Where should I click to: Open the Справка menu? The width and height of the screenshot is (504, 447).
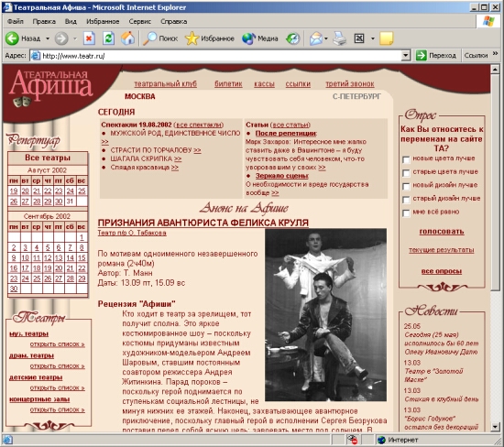pos(174,22)
